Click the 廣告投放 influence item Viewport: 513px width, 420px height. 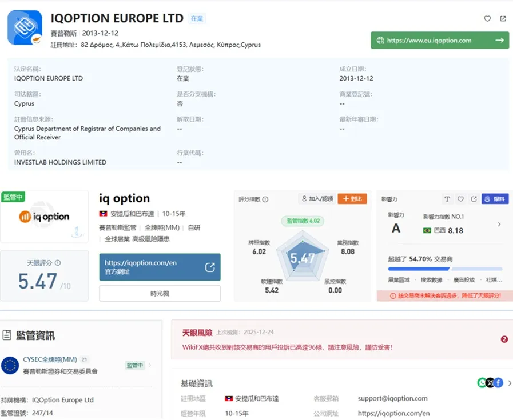click(464, 280)
